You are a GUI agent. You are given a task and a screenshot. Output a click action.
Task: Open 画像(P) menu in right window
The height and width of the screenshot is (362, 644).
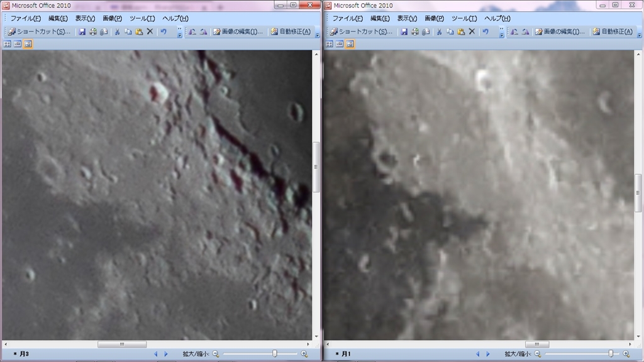click(434, 18)
